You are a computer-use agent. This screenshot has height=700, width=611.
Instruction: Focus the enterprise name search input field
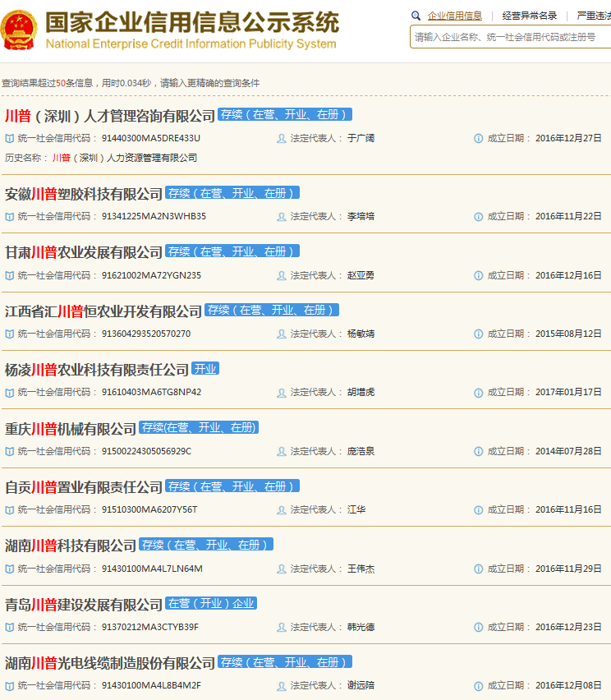(x=511, y=37)
